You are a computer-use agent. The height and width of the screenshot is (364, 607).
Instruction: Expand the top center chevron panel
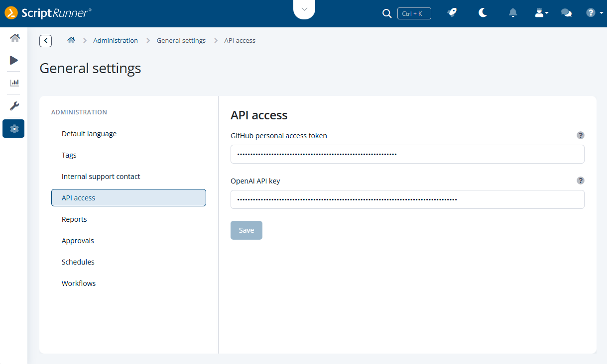click(304, 9)
